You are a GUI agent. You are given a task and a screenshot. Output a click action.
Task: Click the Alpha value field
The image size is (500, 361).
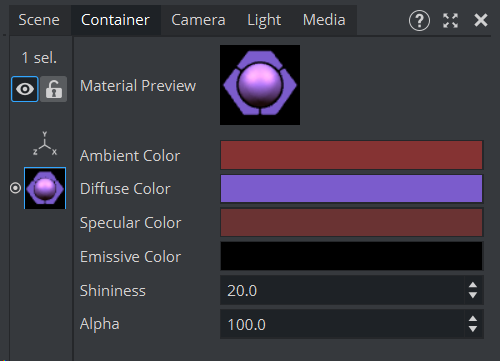tap(342, 324)
